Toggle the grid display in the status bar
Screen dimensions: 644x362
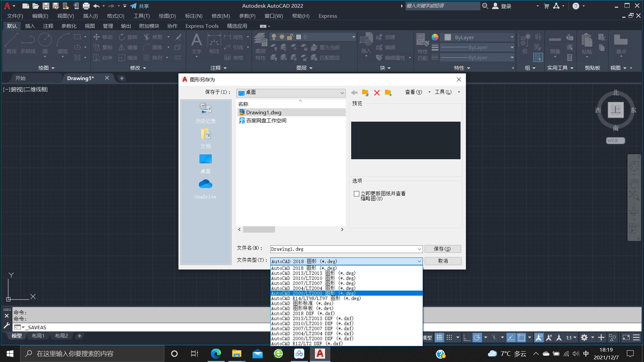pos(439,338)
